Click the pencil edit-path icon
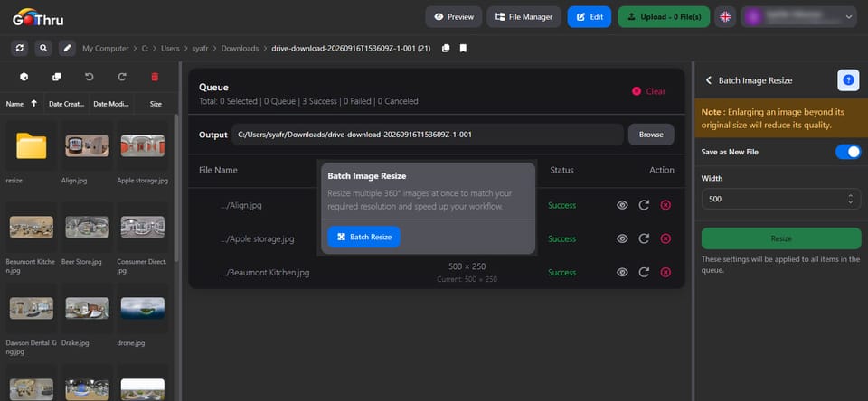 (x=67, y=48)
